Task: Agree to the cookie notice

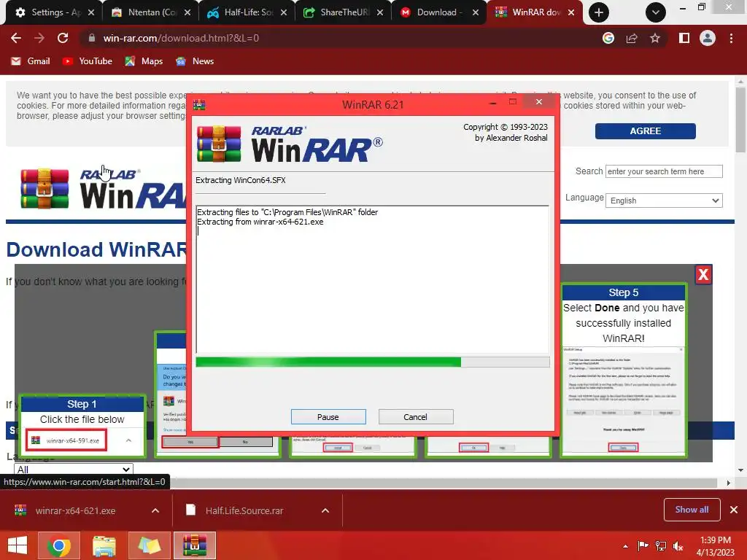Action: pos(645,131)
